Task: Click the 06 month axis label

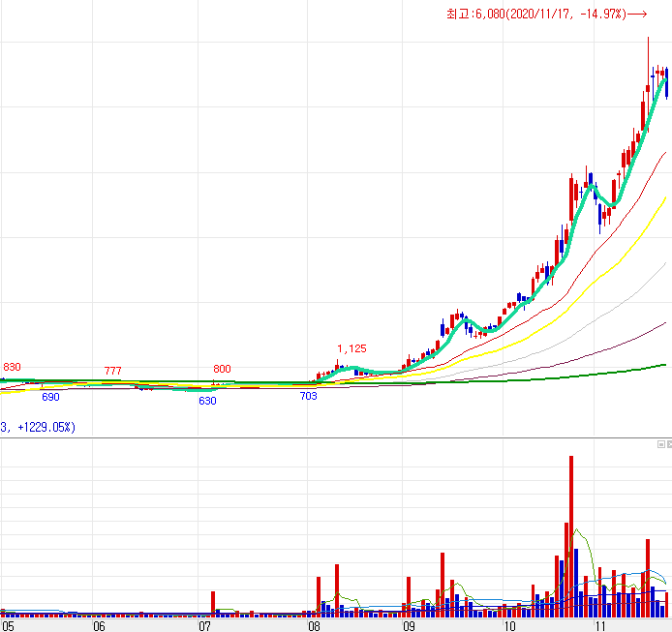Action: (99, 626)
